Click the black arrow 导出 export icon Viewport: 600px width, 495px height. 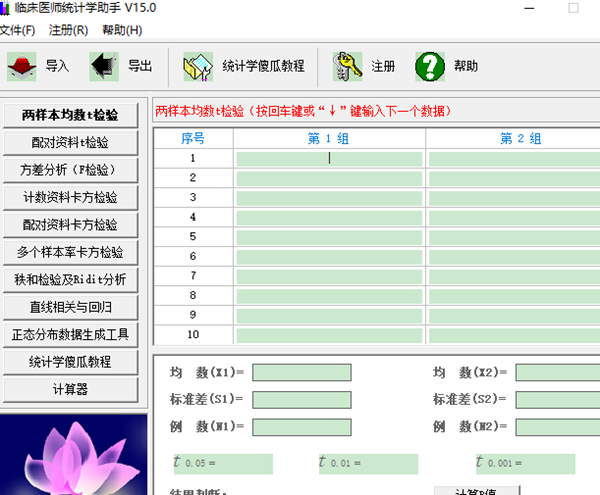coord(104,67)
